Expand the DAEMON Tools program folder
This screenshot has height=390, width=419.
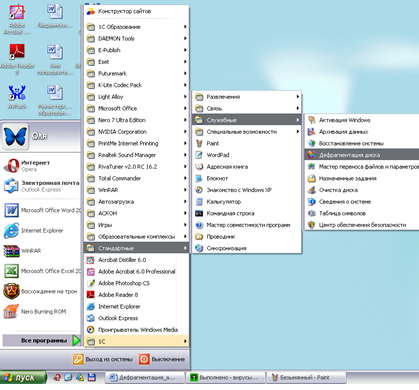coord(137,38)
